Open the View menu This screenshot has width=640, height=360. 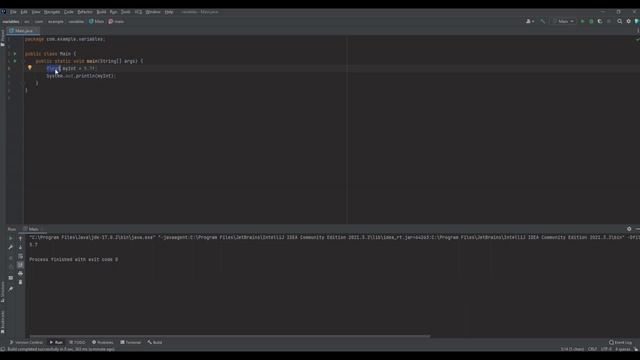[36, 12]
